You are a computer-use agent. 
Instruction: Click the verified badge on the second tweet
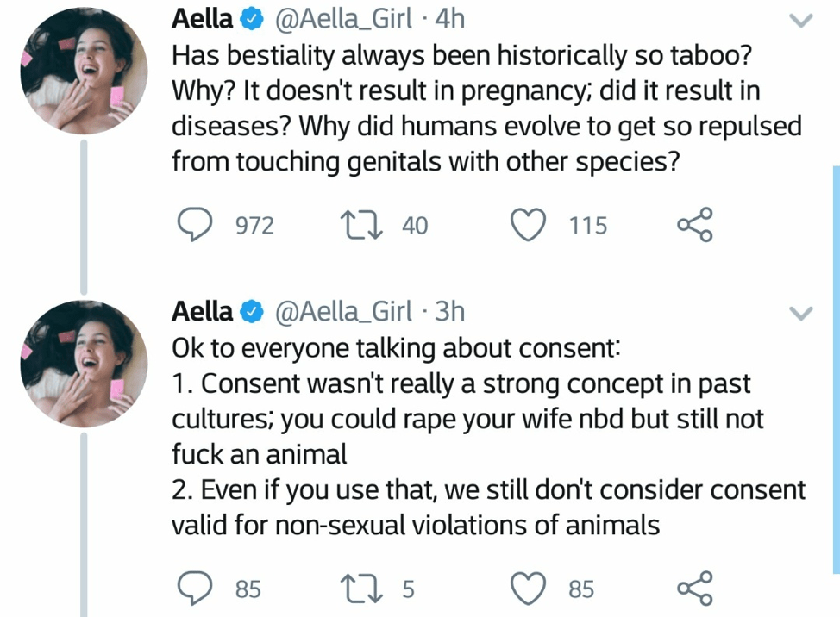pyautogui.click(x=251, y=310)
